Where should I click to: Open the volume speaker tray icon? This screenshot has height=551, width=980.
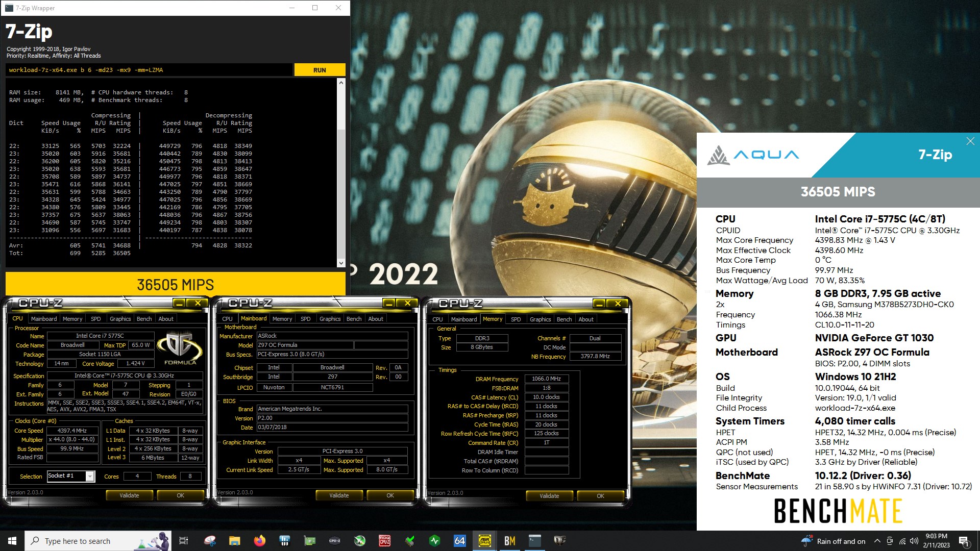914,541
